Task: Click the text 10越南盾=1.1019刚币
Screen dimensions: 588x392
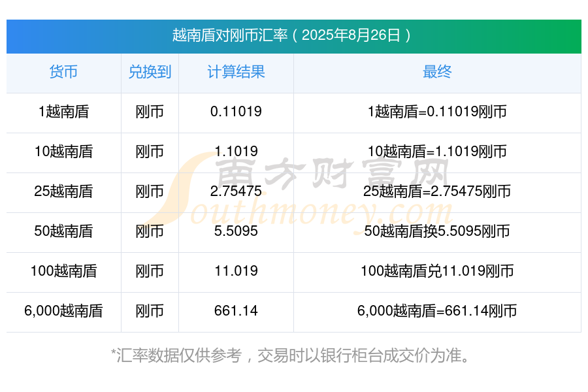Action: click(x=437, y=152)
